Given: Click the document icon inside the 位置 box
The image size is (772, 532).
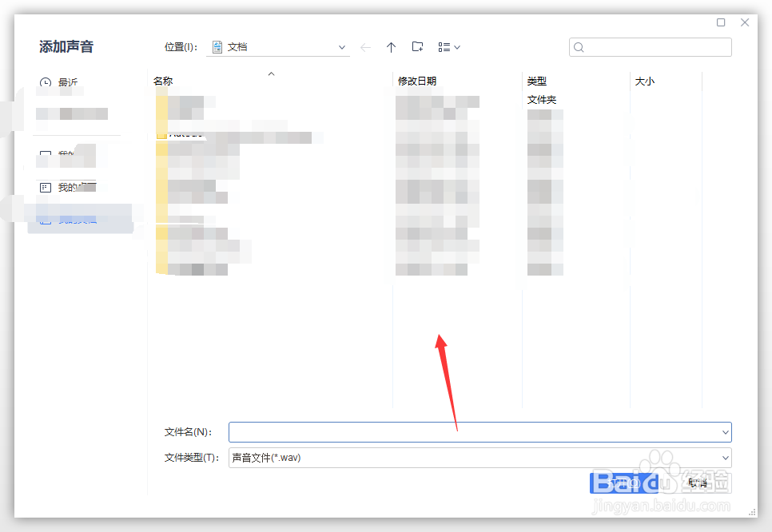Looking at the screenshot, I should pos(216,47).
